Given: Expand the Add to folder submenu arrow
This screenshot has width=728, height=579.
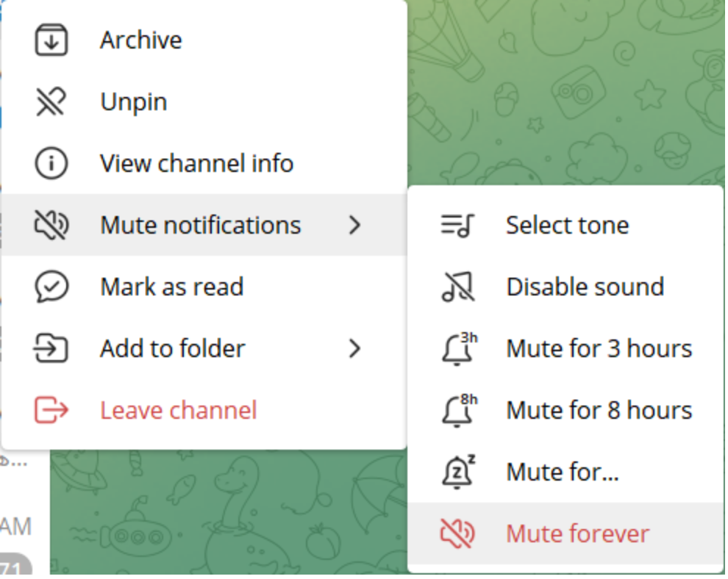Looking at the screenshot, I should [355, 348].
